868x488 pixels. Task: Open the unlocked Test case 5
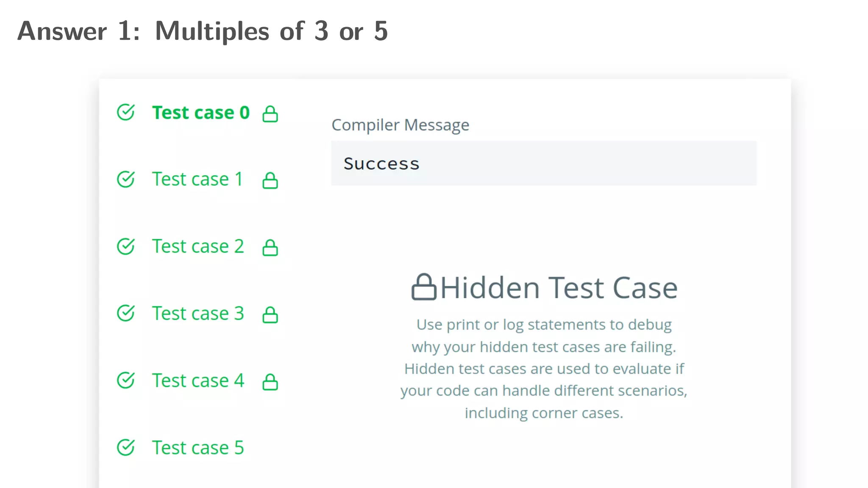pos(198,447)
